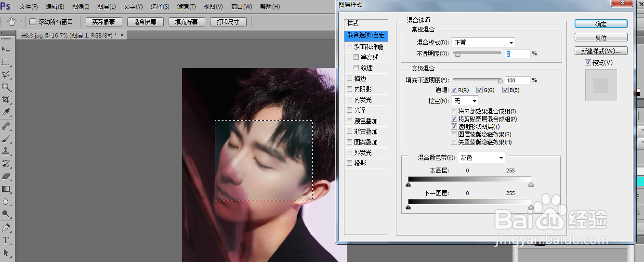The image size is (644, 262).
Task: Select the Clone Stamp tool
Action: pos(6,151)
